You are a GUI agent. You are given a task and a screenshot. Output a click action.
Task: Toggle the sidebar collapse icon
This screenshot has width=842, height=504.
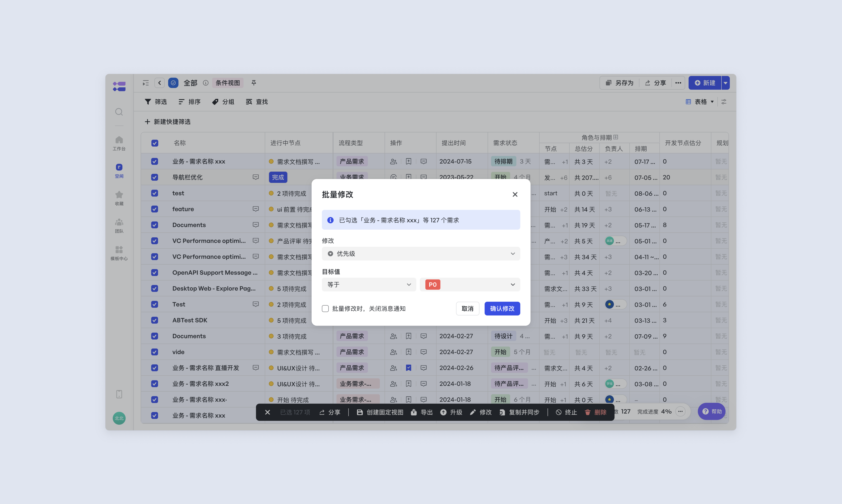point(146,83)
